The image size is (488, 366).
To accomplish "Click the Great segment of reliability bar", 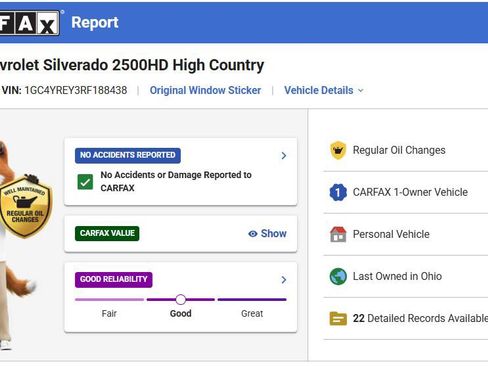I will pos(252,299).
